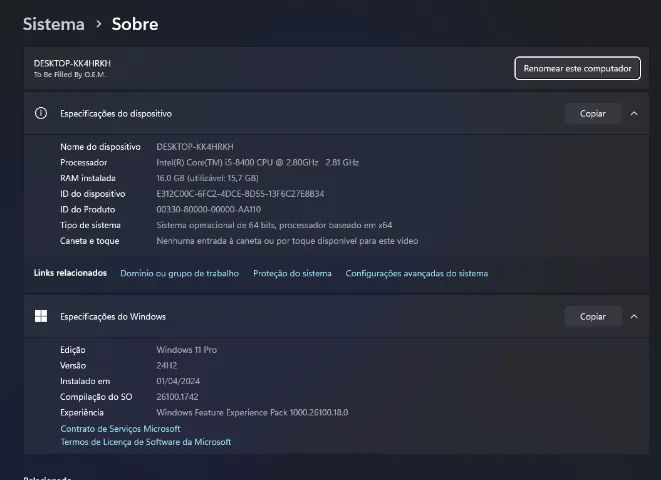Click the ID do dispositivo value text
This screenshot has height=480, width=661.
(x=240, y=194)
